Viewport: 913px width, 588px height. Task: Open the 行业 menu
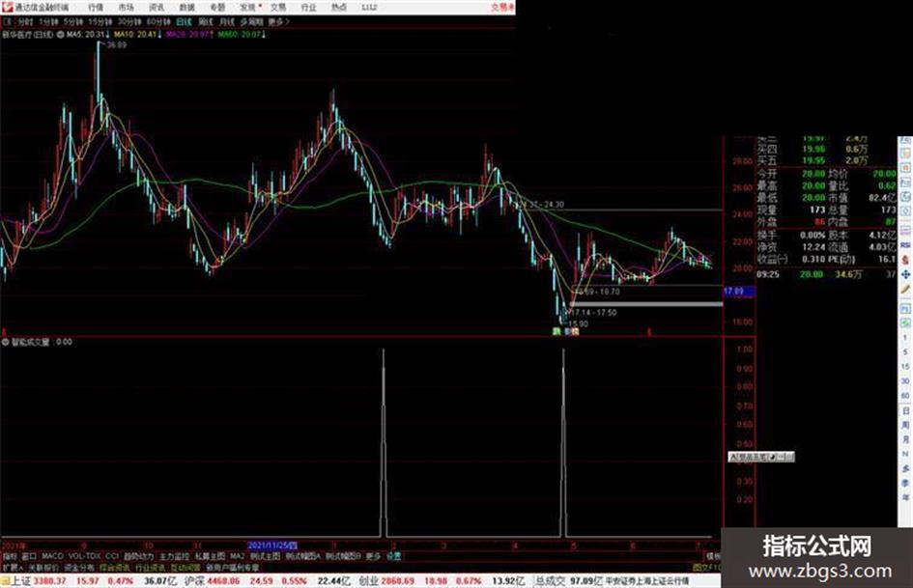pos(308,8)
